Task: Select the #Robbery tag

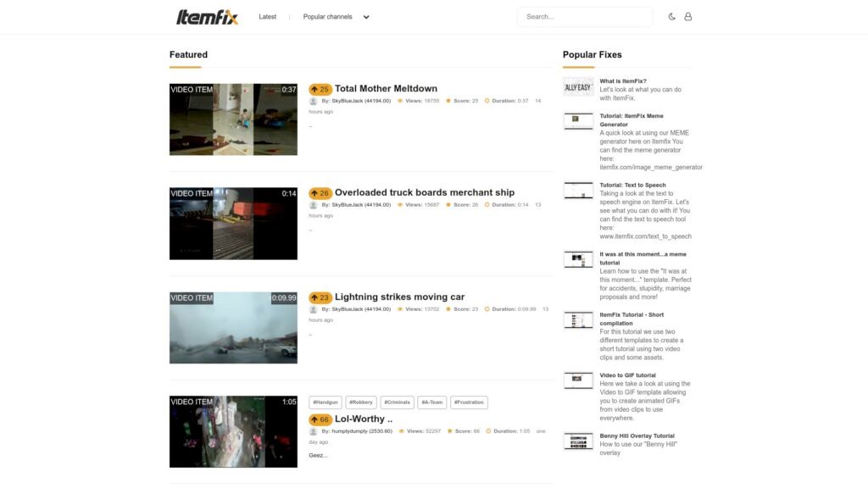Action: pos(361,402)
